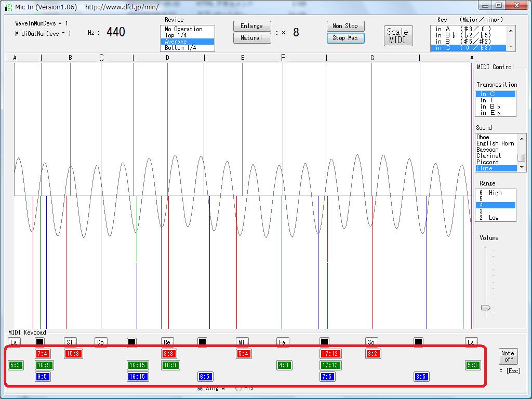Click Key list scroll up arrow

click(511, 31)
